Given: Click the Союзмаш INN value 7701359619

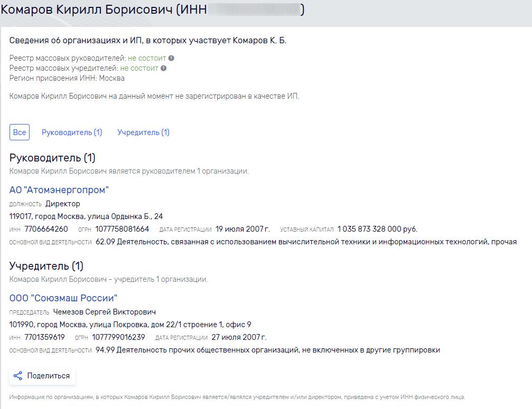Looking at the screenshot, I should point(44,337).
